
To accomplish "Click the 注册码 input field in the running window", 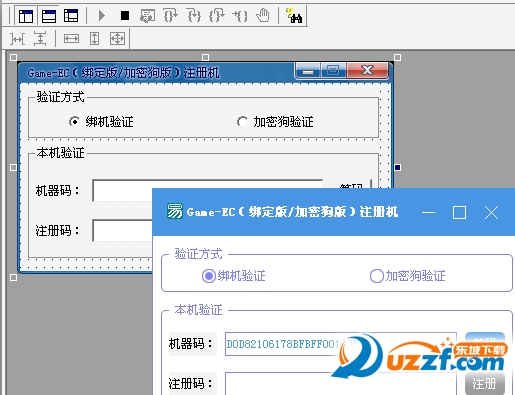I will point(341,384).
